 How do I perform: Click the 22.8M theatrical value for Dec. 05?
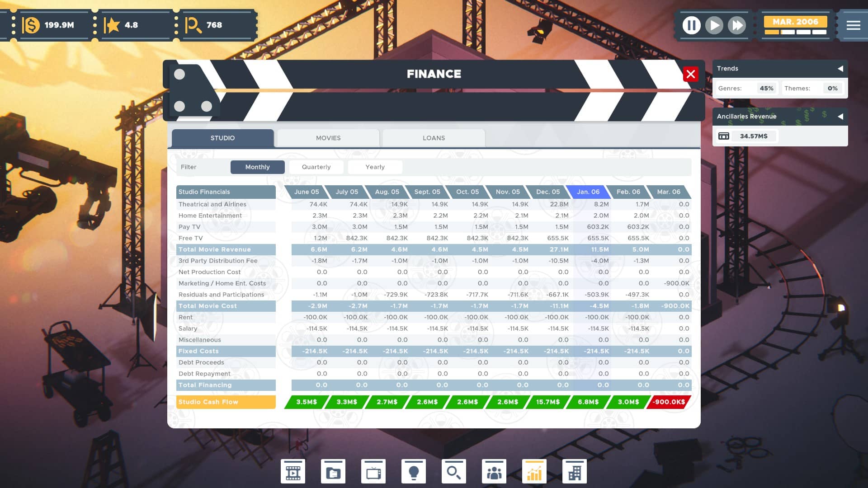pyautogui.click(x=559, y=204)
